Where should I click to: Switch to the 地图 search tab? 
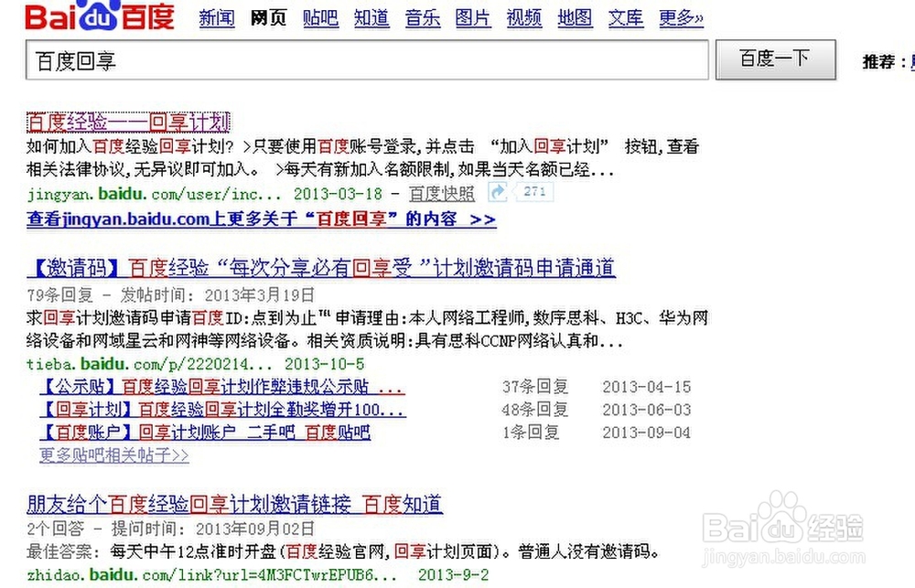pyautogui.click(x=574, y=17)
